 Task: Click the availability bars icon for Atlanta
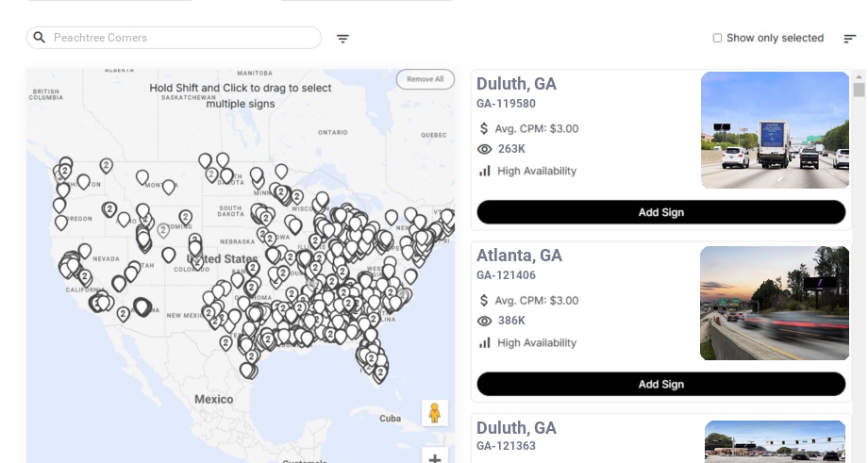pos(485,342)
